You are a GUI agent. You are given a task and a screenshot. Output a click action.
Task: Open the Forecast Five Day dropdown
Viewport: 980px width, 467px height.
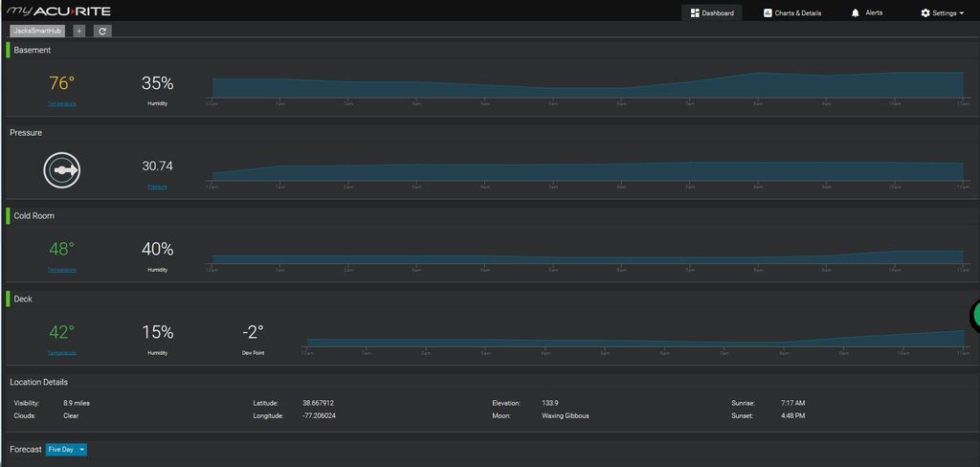pos(66,450)
